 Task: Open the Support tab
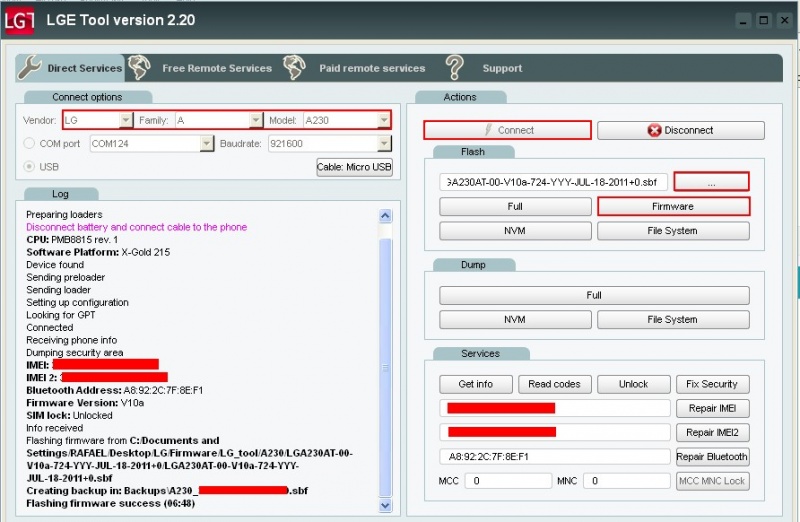point(503,68)
